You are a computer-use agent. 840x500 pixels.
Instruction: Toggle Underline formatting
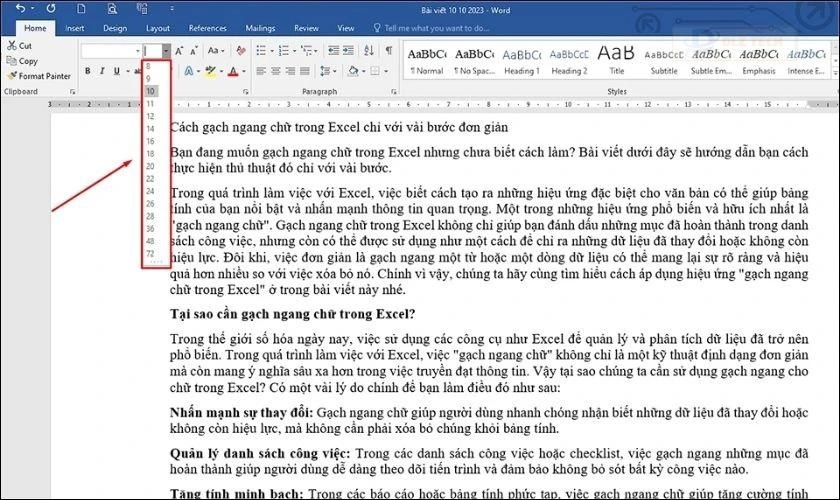[x=116, y=71]
